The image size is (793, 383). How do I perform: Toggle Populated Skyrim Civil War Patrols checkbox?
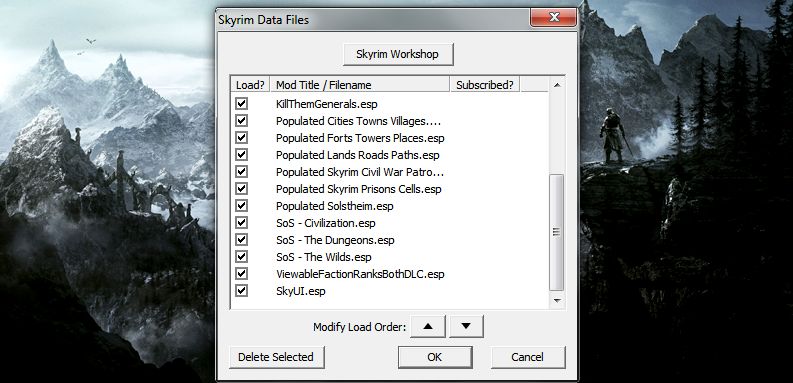point(241,172)
